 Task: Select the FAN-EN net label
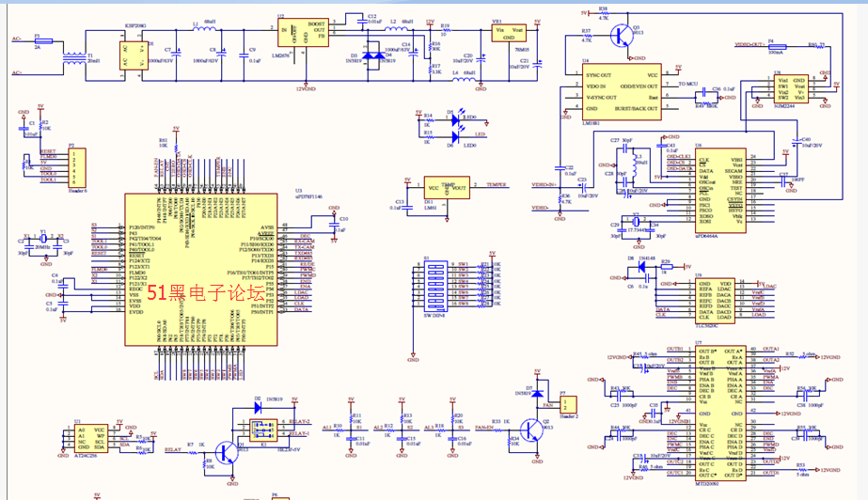click(x=483, y=428)
